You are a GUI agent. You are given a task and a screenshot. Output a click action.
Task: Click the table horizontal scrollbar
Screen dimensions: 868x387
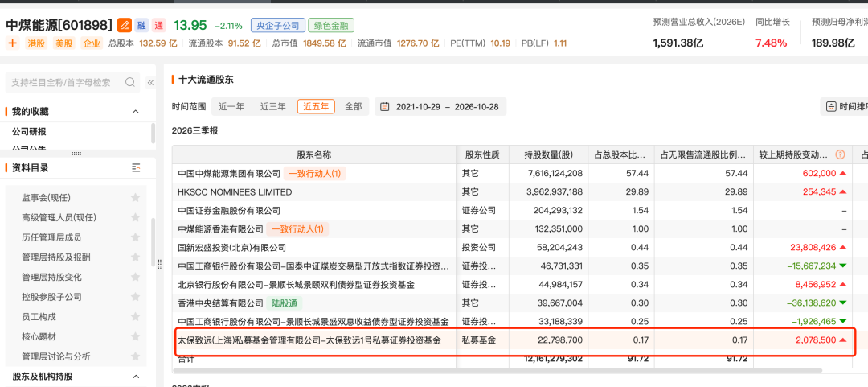[x=497, y=370]
